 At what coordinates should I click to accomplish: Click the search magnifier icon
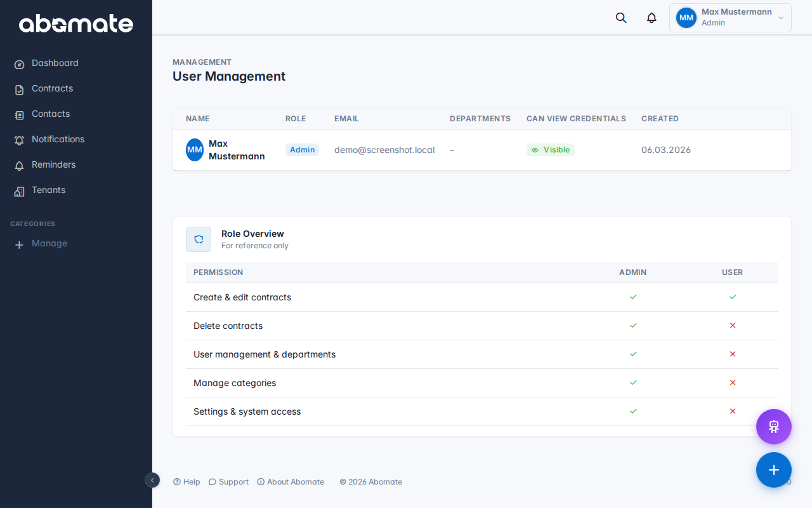point(620,18)
